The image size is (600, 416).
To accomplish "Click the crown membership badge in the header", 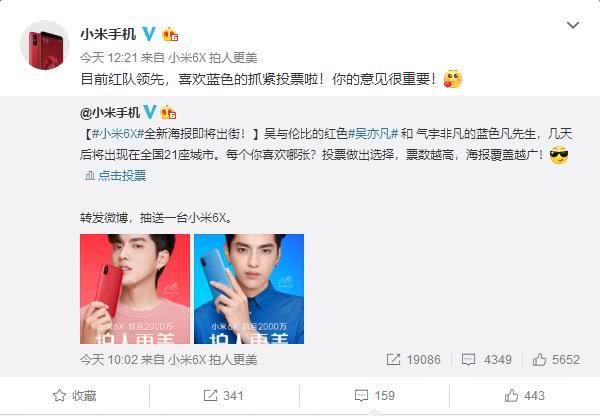I will 170,34.
